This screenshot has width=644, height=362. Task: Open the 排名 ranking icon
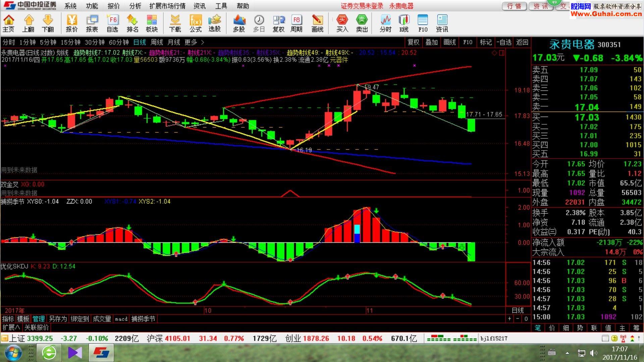(132, 23)
